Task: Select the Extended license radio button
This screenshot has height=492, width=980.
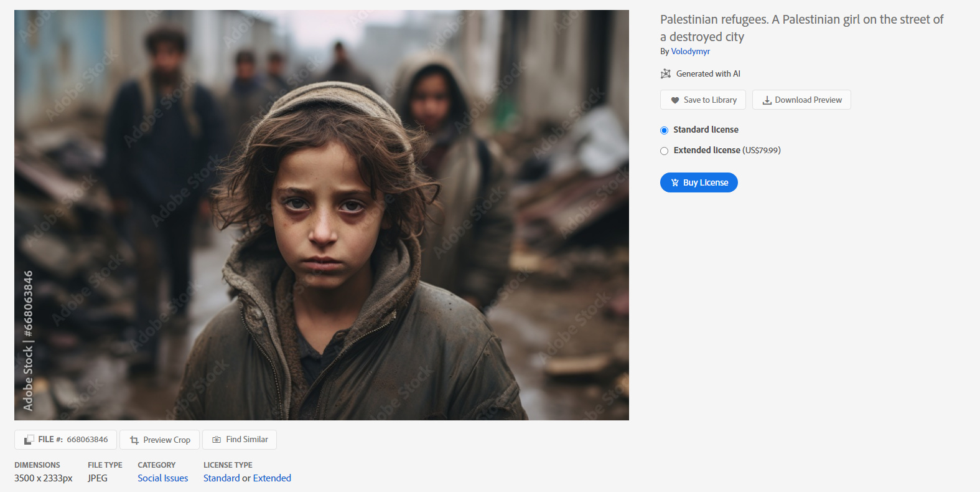Action: pyautogui.click(x=664, y=151)
